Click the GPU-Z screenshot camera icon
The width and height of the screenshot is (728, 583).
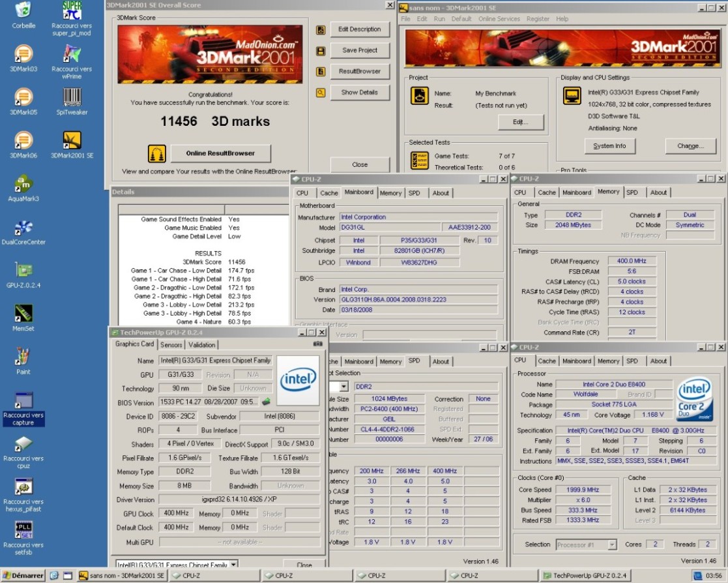(318, 344)
